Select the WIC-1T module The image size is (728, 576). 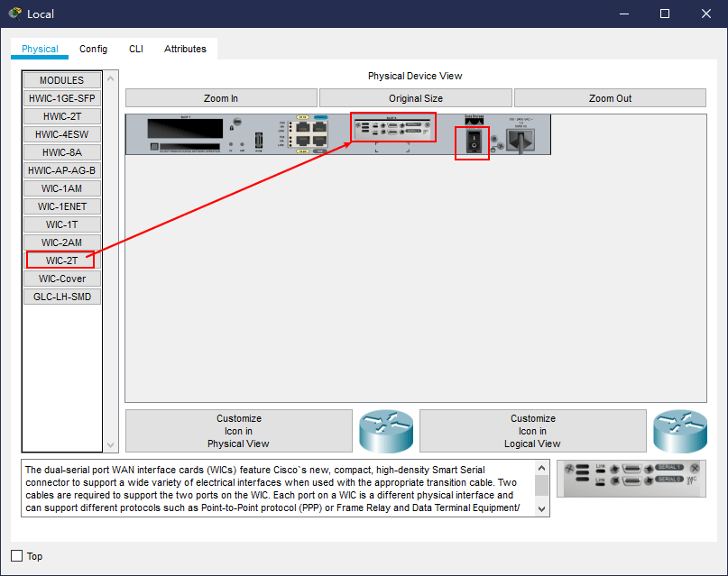(x=61, y=225)
